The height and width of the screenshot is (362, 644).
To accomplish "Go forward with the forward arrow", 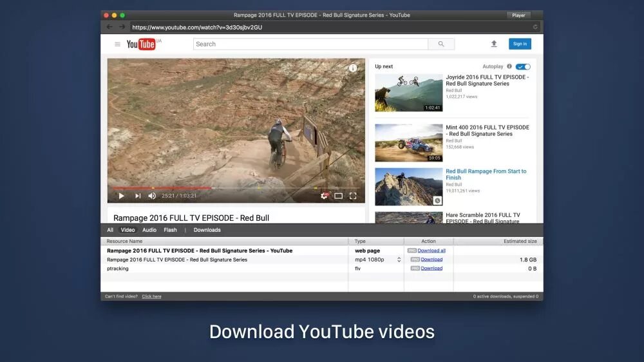I will pyautogui.click(x=122, y=27).
